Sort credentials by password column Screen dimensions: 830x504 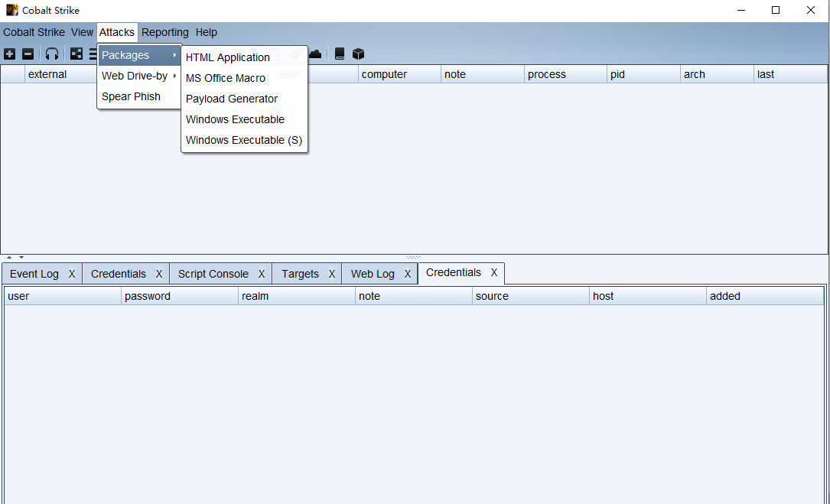point(180,296)
